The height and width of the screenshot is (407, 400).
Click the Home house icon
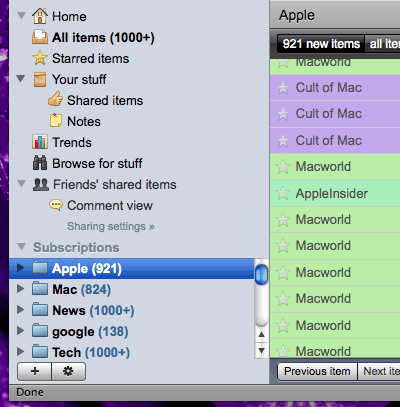tap(40, 16)
